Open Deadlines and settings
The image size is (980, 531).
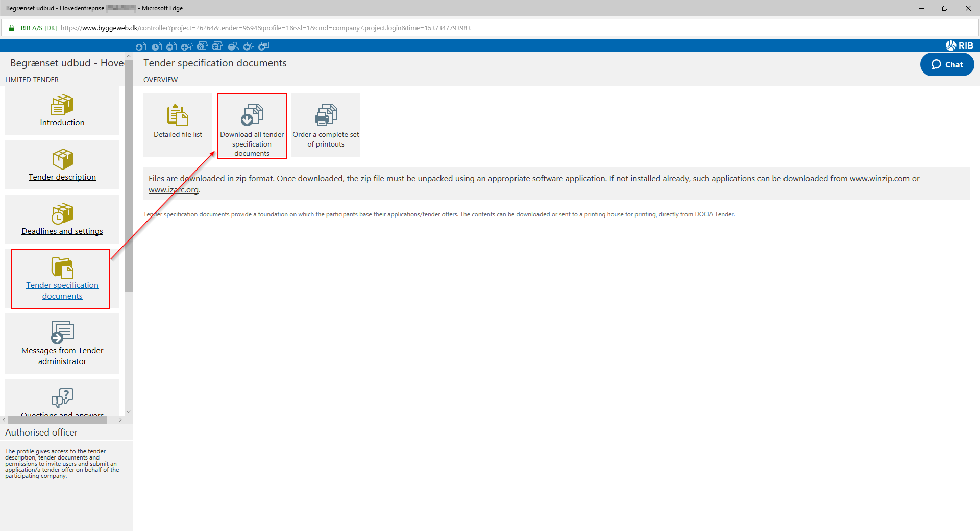pos(62,231)
